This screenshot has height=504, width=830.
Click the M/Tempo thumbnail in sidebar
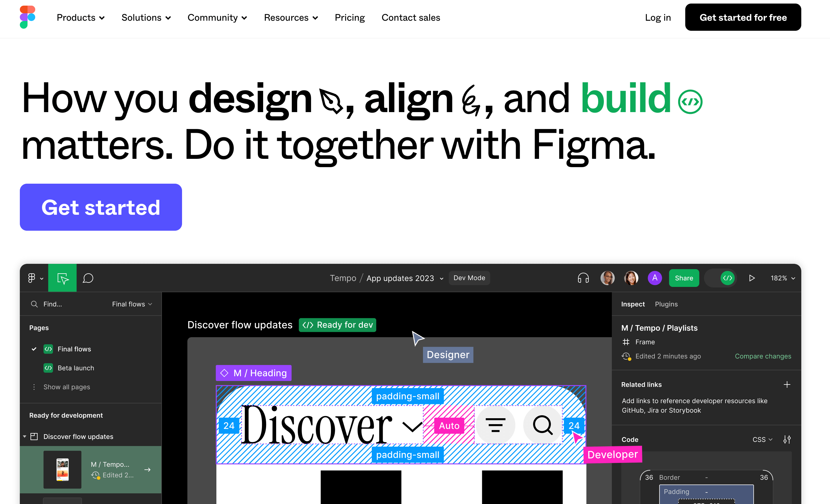(x=62, y=469)
